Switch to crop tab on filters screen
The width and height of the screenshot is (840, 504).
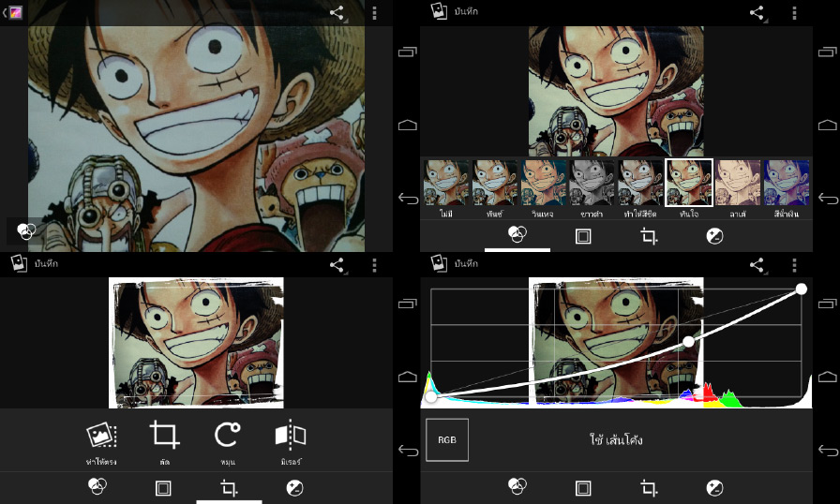[x=649, y=236]
